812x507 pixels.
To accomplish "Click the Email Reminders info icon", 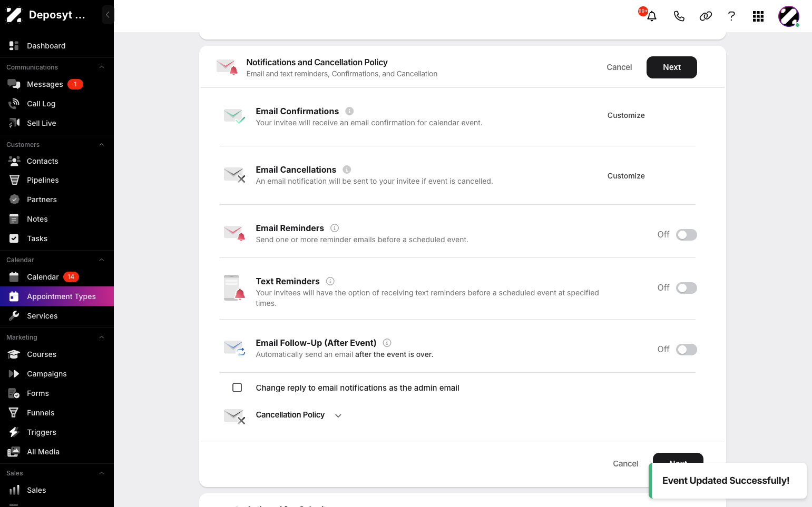I will pos(335,228).
